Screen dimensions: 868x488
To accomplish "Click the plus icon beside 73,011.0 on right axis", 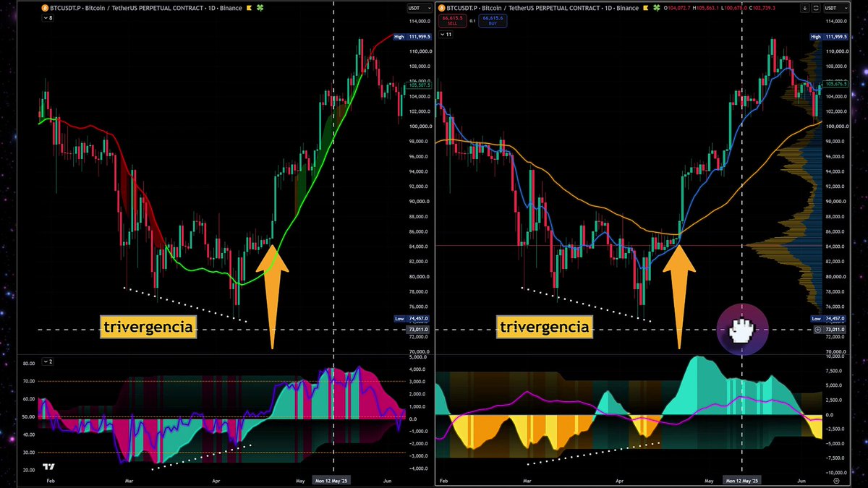I will click(x=818, y=330).
